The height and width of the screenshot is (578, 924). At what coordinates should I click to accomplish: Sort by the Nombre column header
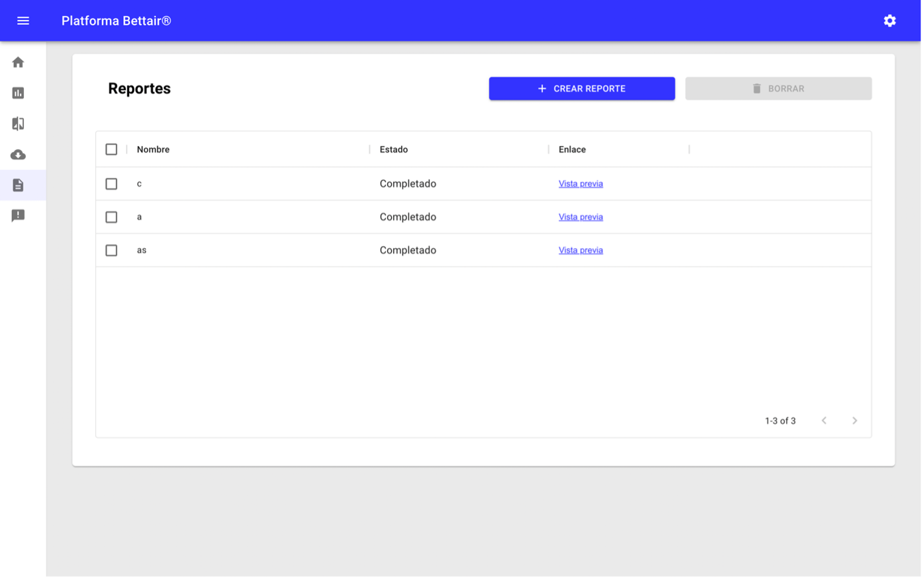(153, 150)
